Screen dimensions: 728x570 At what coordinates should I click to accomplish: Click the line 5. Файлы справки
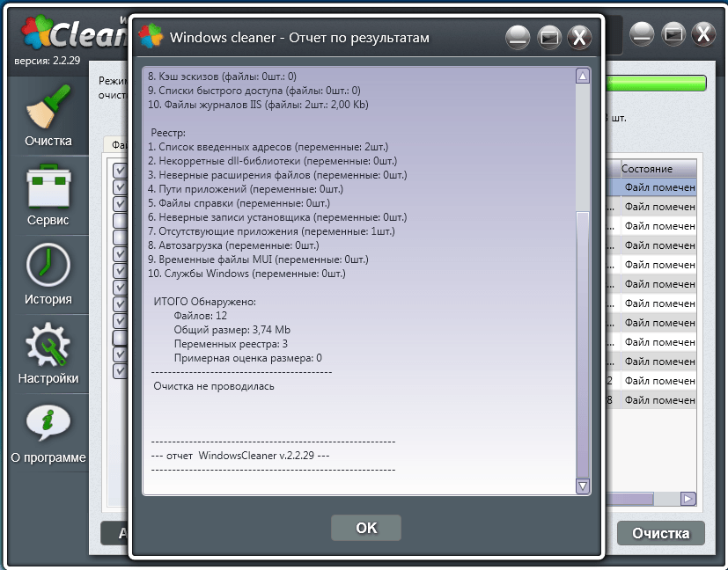[239, 203]
